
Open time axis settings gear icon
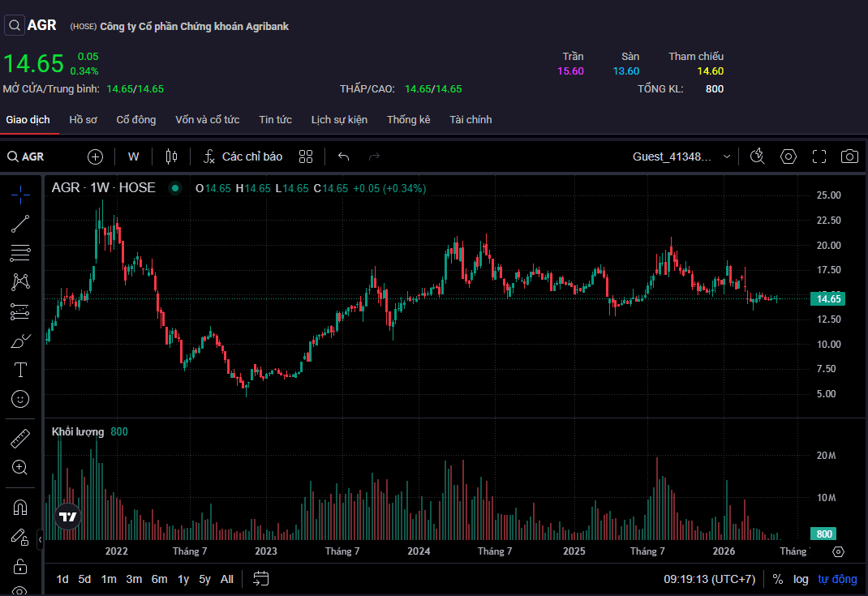point(839,551)
